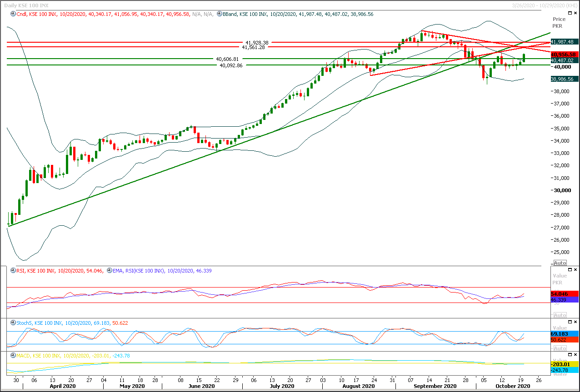The height and width of the screenshot is (392, 580).
Task: Close the MACD indicator pane
Action: 576,355
